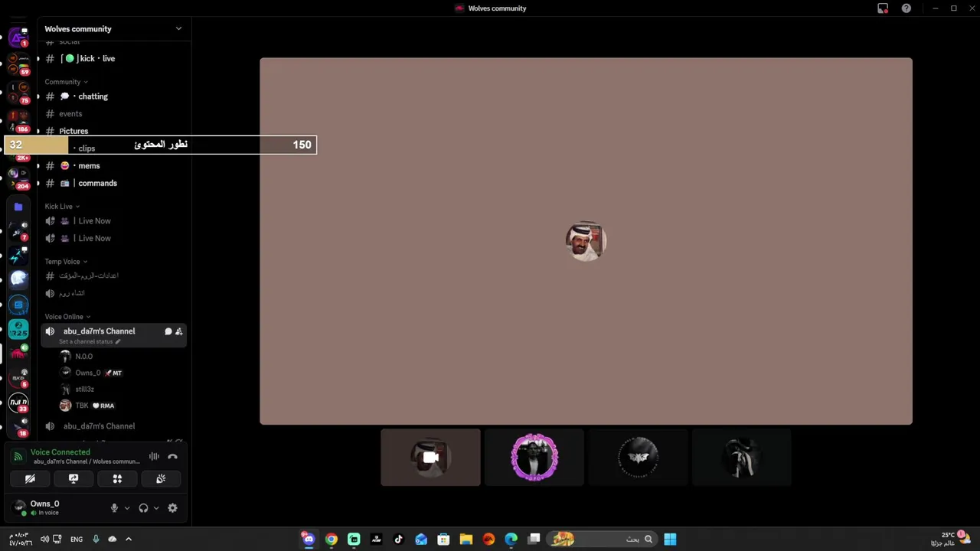Open User Settings gear icon

(x=172, y=507)
